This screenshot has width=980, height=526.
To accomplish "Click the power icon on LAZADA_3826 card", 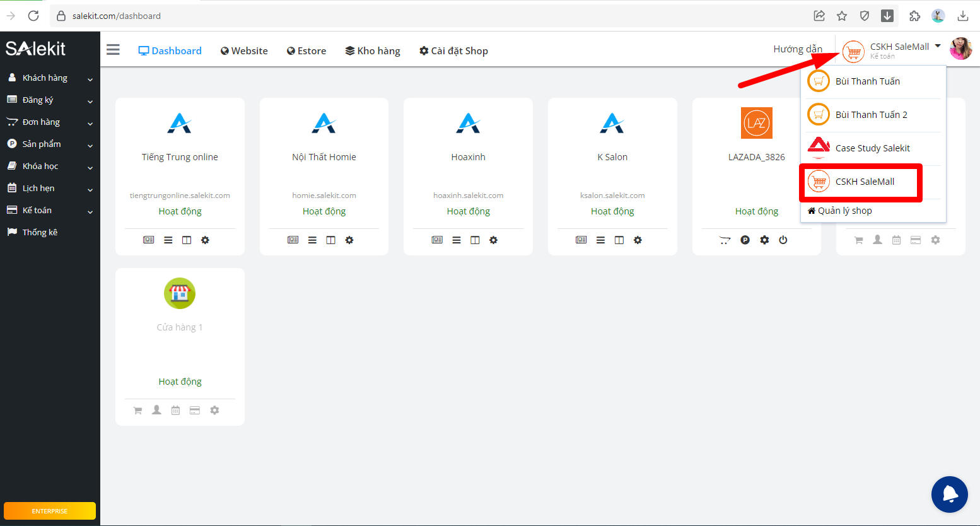I will coord(783,240).
